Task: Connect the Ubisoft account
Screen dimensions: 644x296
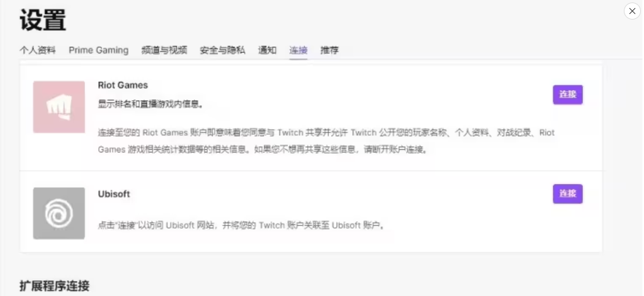Action: point(568,193)
